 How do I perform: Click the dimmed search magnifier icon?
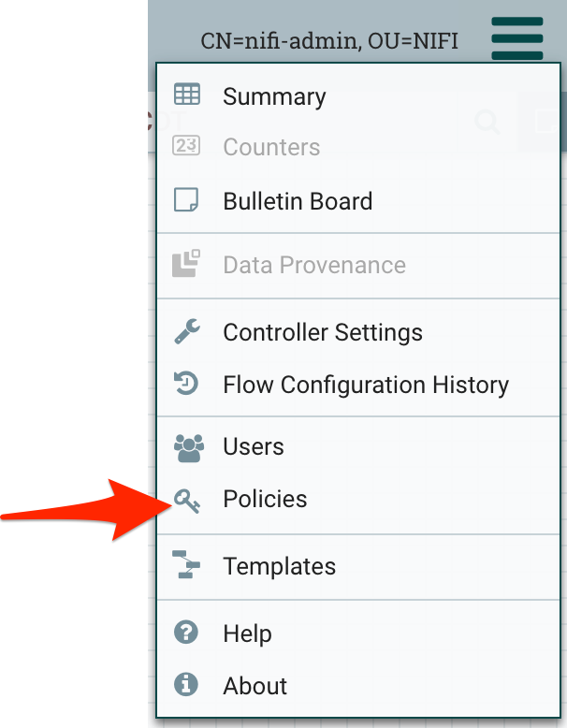pyautogui.click(x=487, y=122)
